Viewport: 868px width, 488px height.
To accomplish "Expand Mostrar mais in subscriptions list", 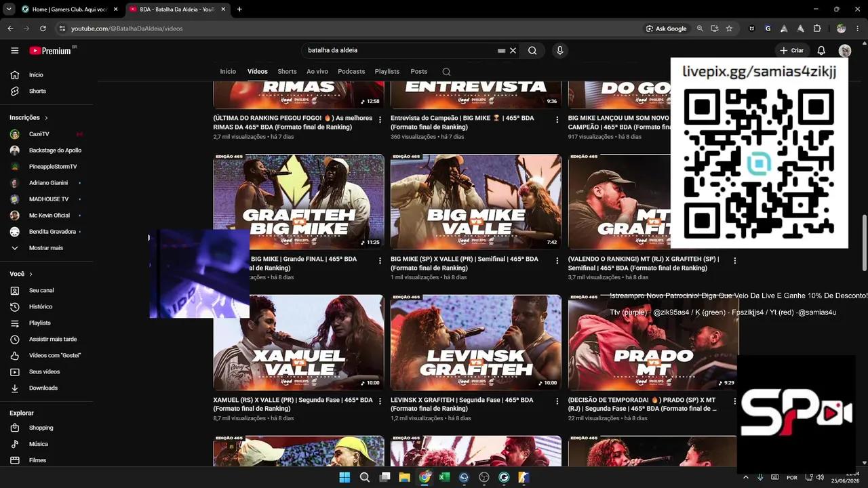I will coord(46,248).
